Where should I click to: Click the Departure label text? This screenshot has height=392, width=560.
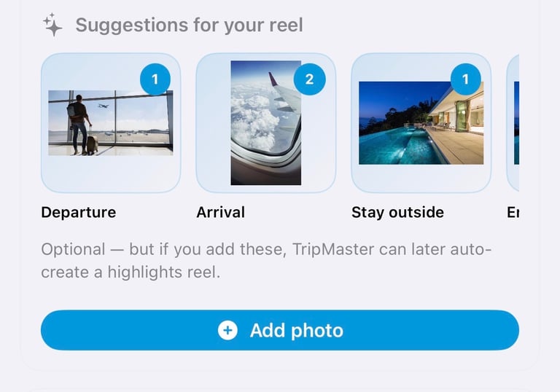pyautogui.click(x=78, y=213)
